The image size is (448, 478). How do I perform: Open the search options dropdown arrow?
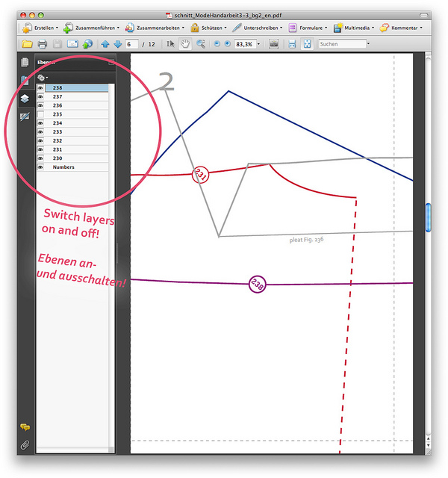click(368, 43)
